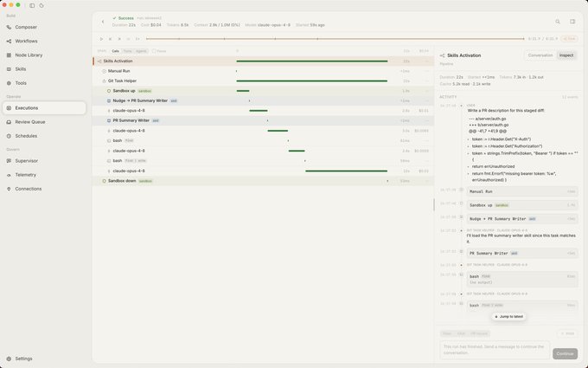Click the button above the Continue button
Screen dimensions: 588x368
567,333
